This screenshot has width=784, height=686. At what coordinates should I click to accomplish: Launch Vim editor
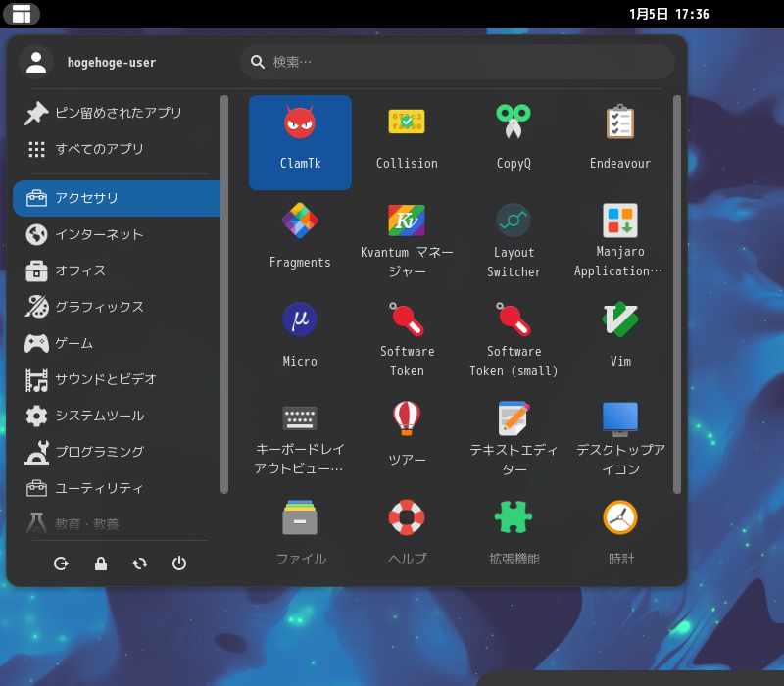(620, 340)
